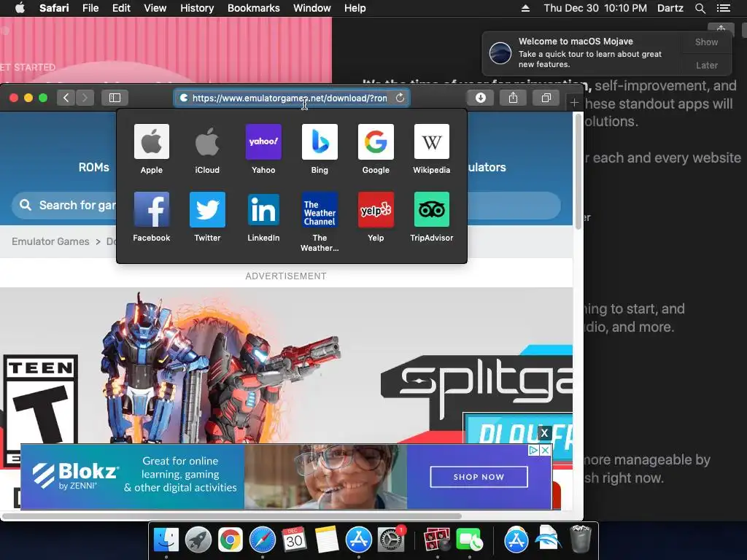Click Show on the Mojave notification
Viewport: 747px width, 560px height.
tap(706, 42)
